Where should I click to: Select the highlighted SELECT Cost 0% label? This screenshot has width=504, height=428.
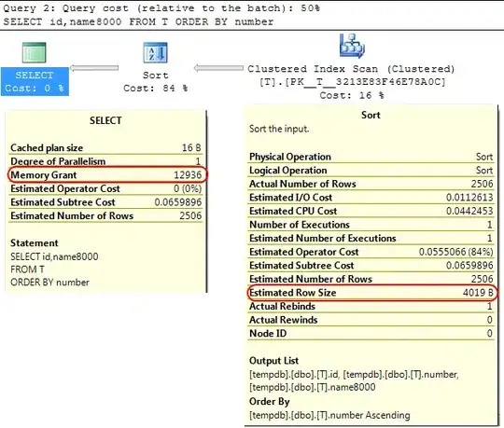pos(35,81)
